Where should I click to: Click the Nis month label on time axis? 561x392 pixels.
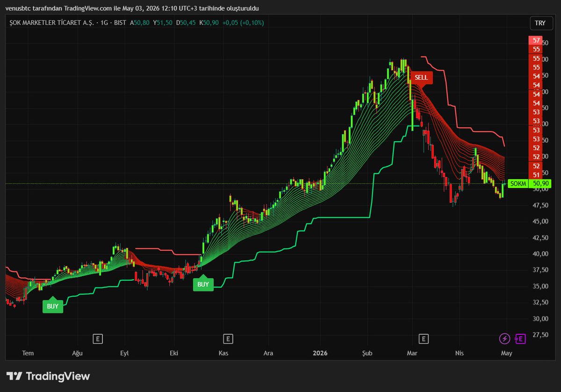(x=459, y=353)
